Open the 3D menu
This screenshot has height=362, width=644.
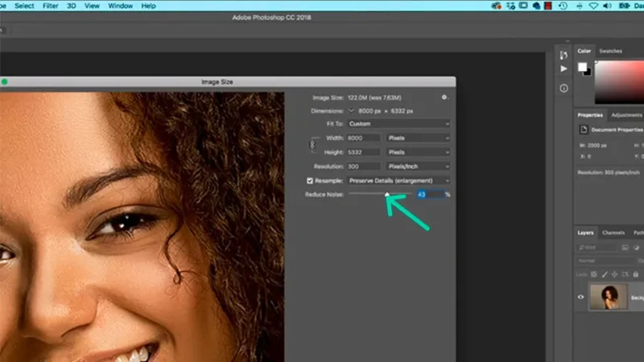tap(71, 6)
